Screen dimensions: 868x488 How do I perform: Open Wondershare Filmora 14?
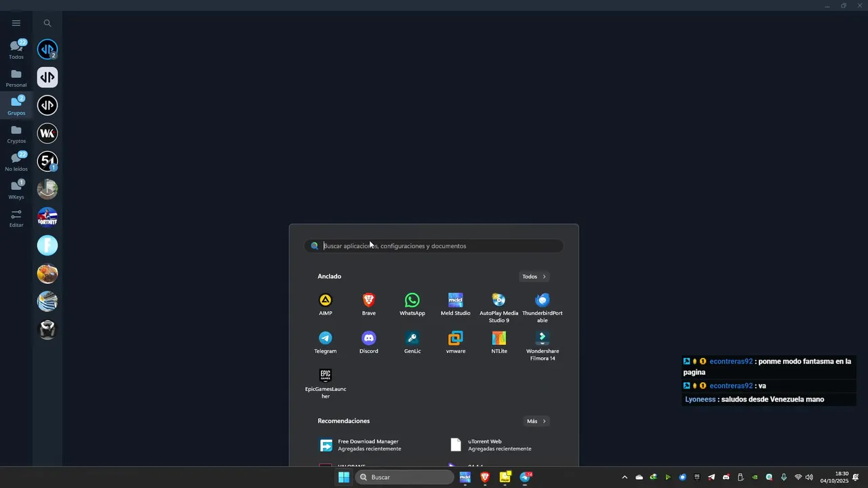(542, 346)
